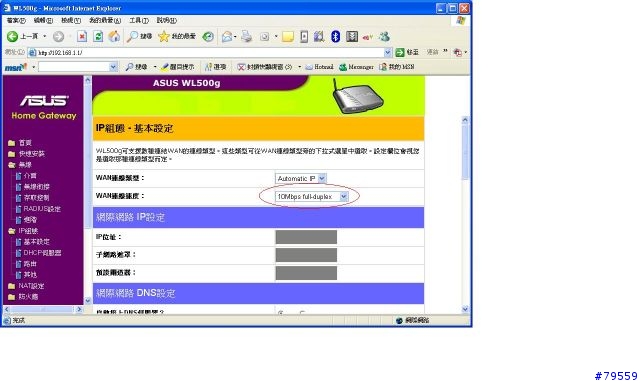Click the default gateway gray field
This screenshot has height=384, width=640.
(x=306, y=273)
